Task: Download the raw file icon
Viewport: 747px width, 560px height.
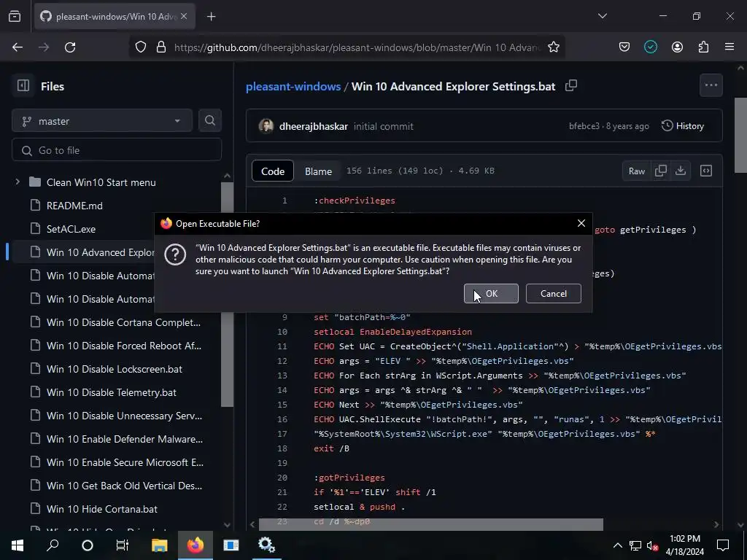Action: click(681, 171)
